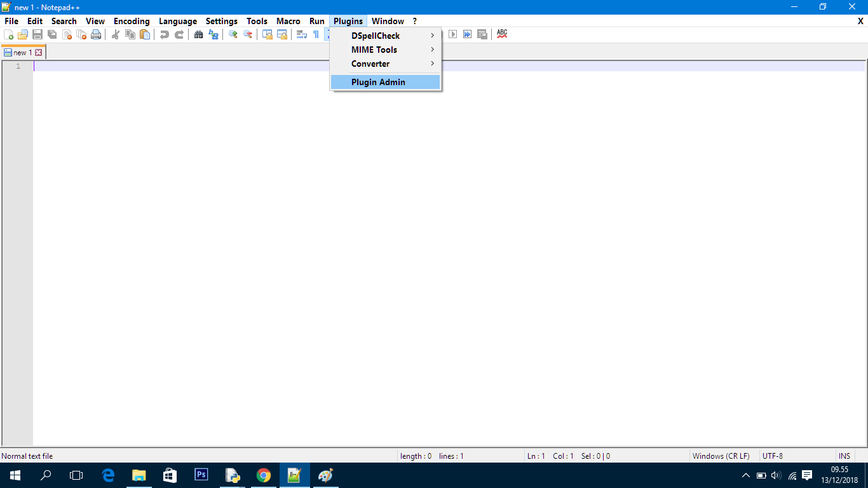Open the Action Center notification icon

807,475
